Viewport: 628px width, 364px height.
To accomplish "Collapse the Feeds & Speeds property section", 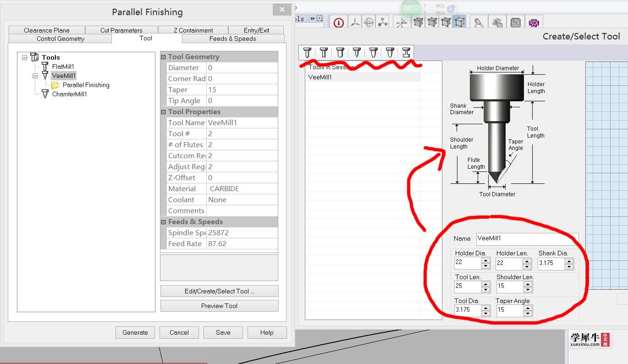I will (164, 222).
